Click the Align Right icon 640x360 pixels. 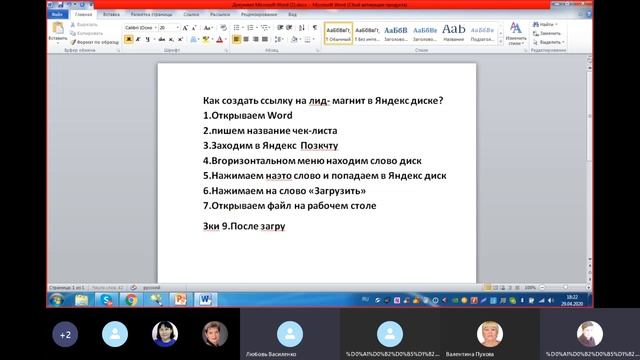coord(256,40)
